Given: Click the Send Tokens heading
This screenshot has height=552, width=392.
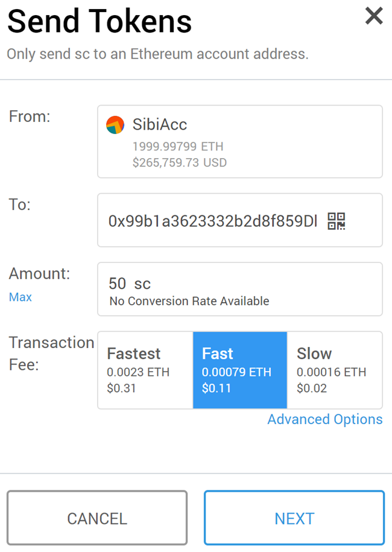Looking at the screenshot, I should 100,21.
